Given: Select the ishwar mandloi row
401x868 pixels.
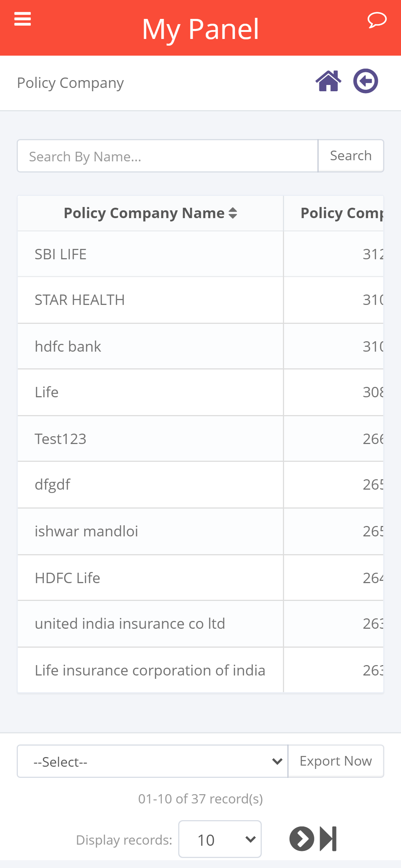Looking at the screenshot, I should click(x=200, y=532).
